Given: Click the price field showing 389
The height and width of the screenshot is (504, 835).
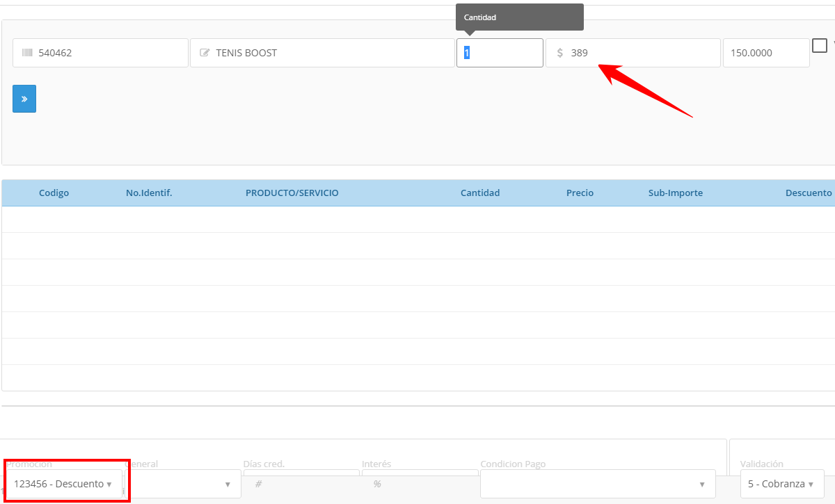Looking at the screenshot, I should (633, 53).
